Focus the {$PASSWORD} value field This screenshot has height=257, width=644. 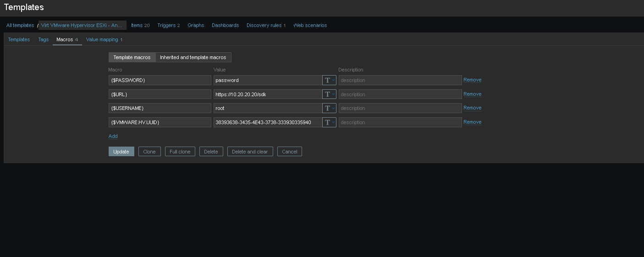267,80
